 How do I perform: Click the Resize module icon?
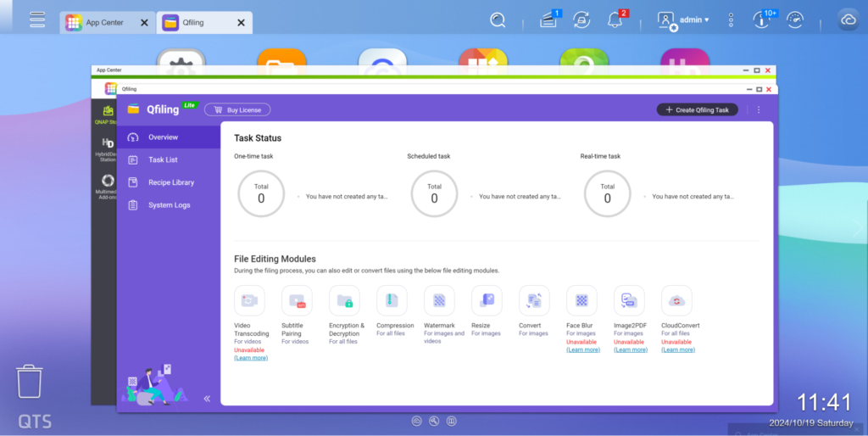click(x=487, y=300)
